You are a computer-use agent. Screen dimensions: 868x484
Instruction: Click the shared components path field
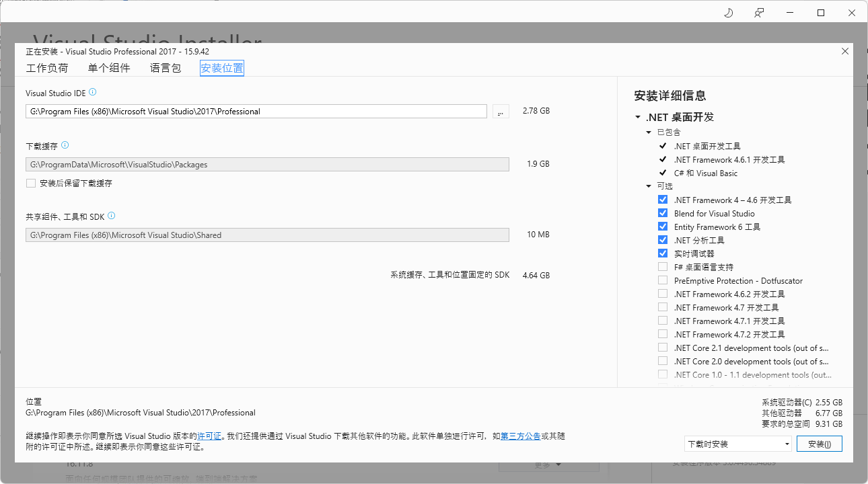pos(267,235)
